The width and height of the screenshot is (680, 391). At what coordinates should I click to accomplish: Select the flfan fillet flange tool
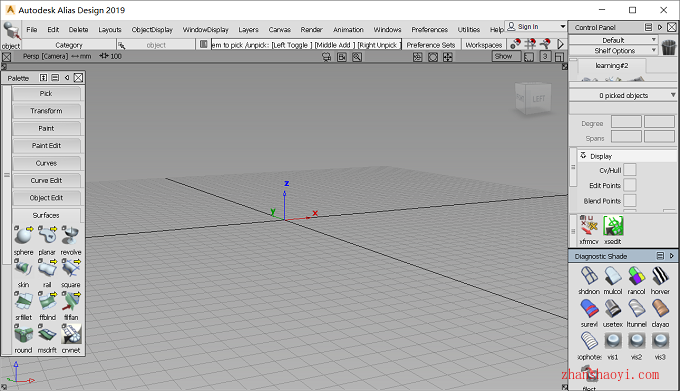coord(71,301)
